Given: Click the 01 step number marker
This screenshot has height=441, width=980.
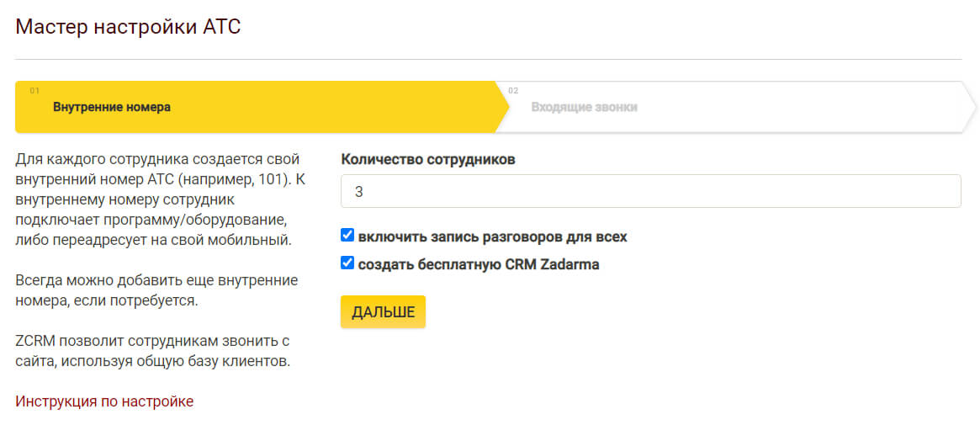Looking at the screenshot, I should click(x=34, y=90).
